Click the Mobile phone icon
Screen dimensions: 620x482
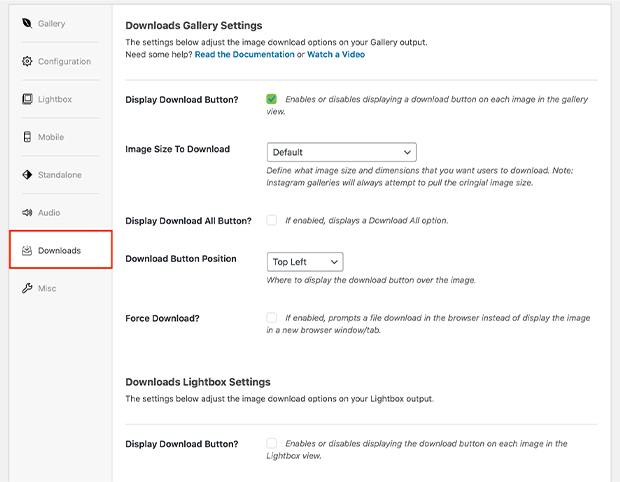pos(27,137)
